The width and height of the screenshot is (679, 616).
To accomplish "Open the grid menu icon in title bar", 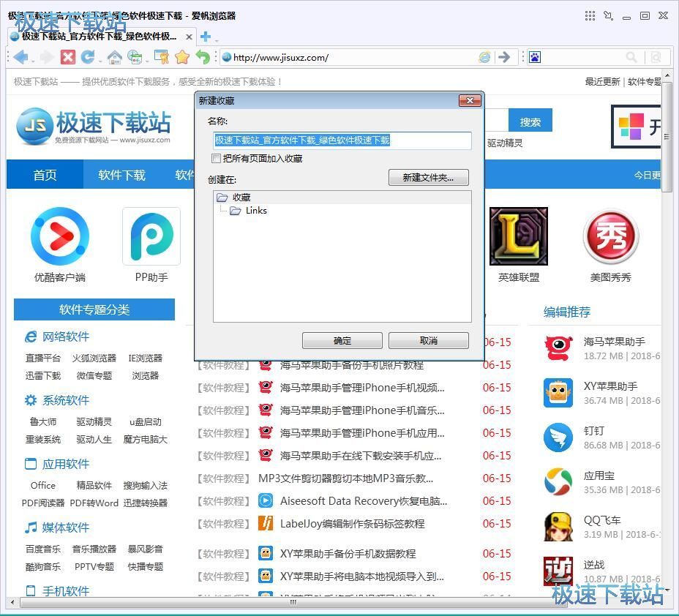I will tap(590, 16).
